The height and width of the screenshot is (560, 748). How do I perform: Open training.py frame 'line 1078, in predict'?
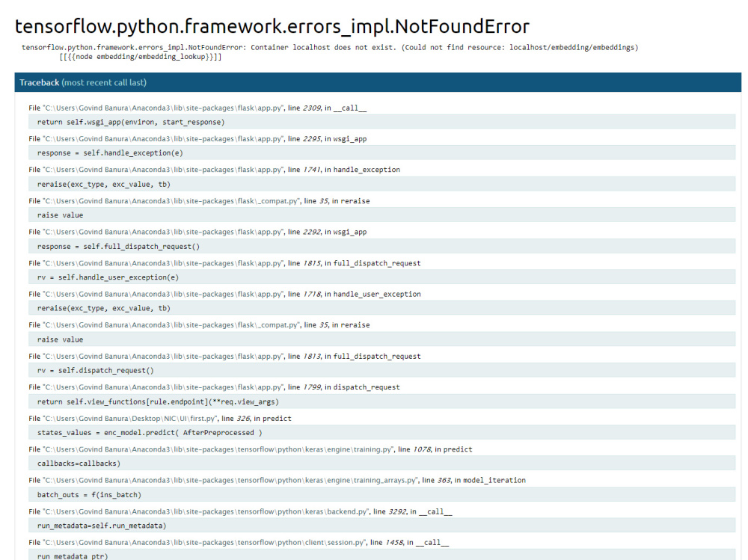(251, 449)
